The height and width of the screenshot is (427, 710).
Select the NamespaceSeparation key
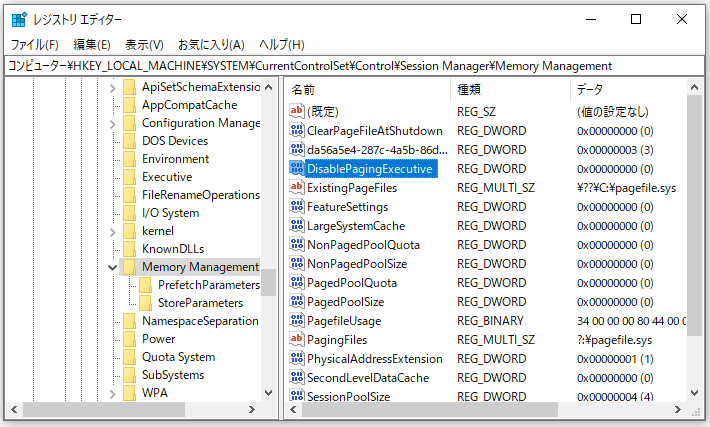tap(200, 321)
